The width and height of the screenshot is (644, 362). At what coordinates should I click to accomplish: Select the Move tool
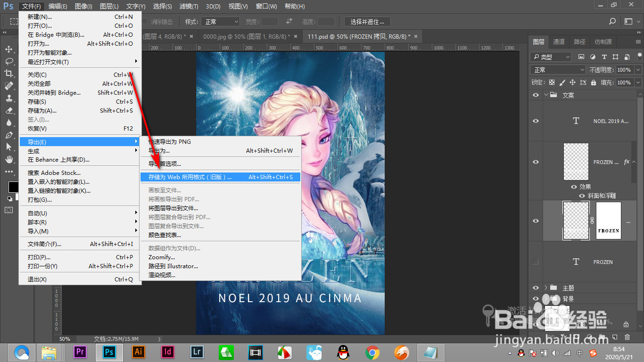pyautogui.click(x=9, y=49)
